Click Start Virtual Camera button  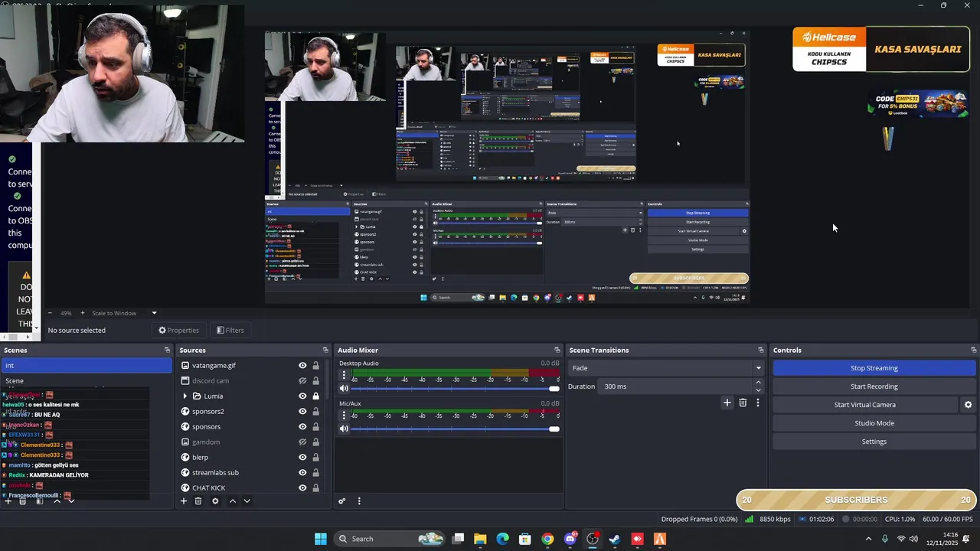click(865, 405)
